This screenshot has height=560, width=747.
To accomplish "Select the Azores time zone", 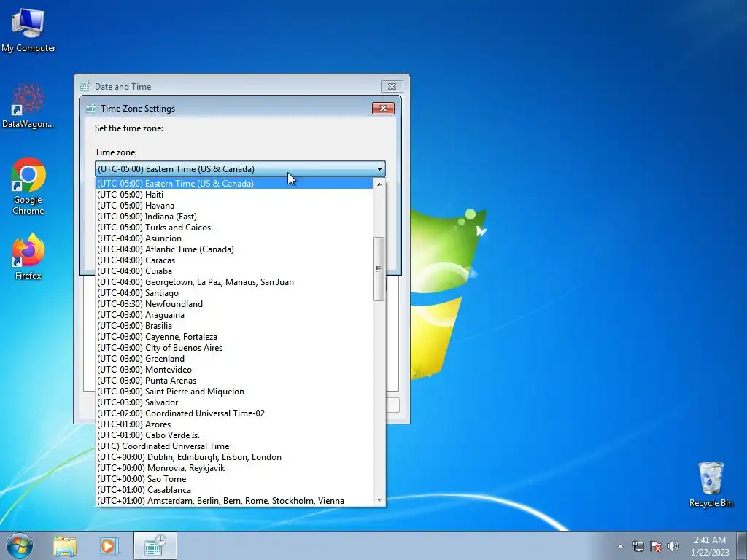I will pos(234,424).
